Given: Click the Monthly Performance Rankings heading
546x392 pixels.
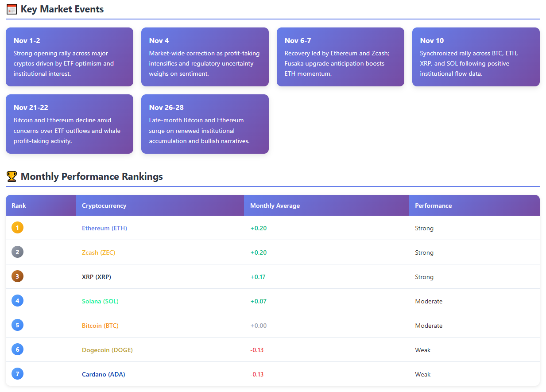Looking at the screenshot, I should coord(92,177).
